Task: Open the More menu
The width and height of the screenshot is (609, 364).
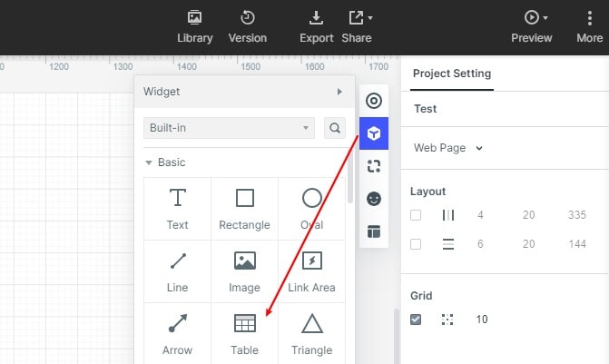Action: point(589,26)
